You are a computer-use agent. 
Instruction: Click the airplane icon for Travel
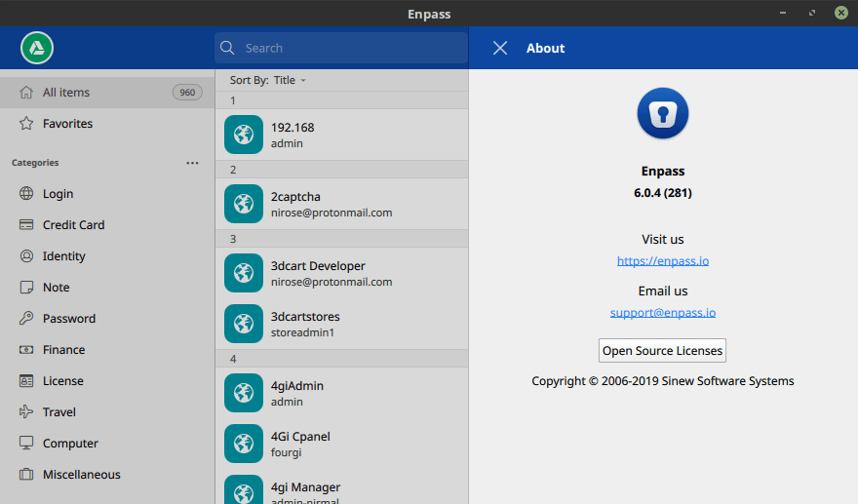click(26, 411)
